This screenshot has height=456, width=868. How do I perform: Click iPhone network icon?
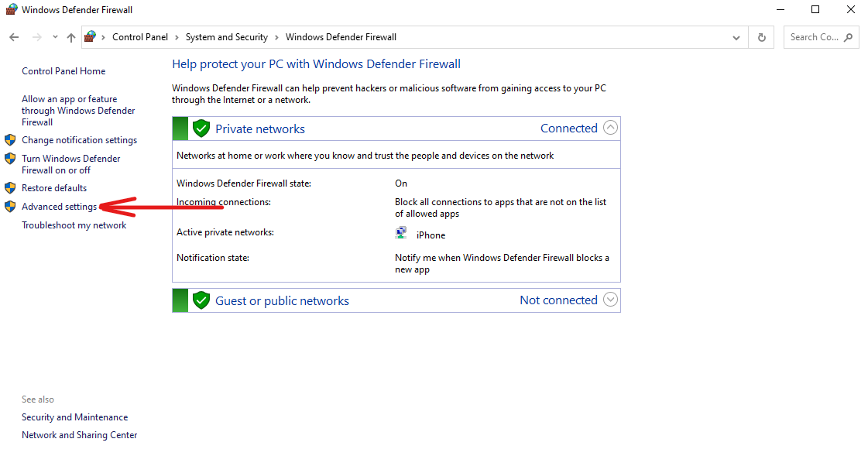pyautogui.click(x=401, y=233)
